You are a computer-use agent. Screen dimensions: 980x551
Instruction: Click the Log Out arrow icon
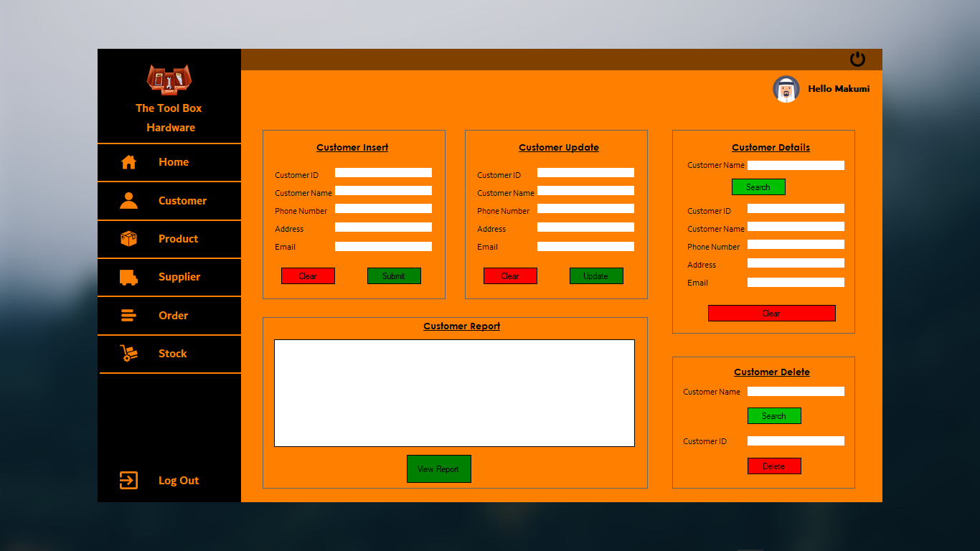coord(128,480)
